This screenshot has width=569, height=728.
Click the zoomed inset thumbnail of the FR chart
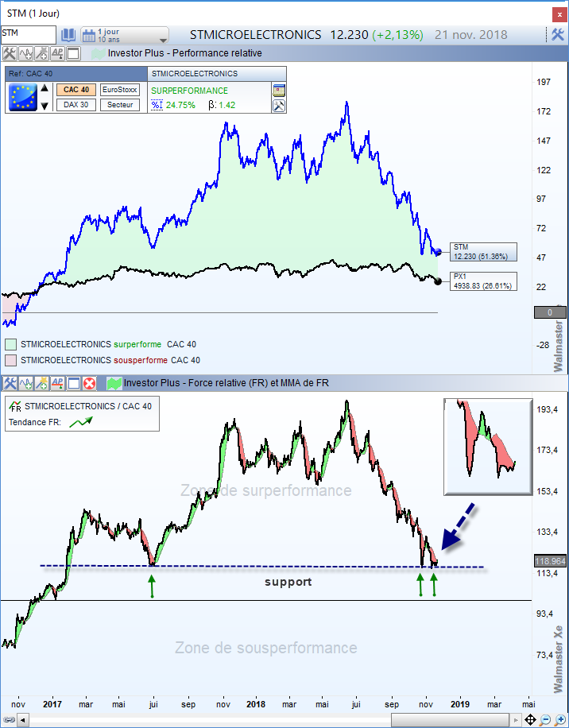coord(488,447)
